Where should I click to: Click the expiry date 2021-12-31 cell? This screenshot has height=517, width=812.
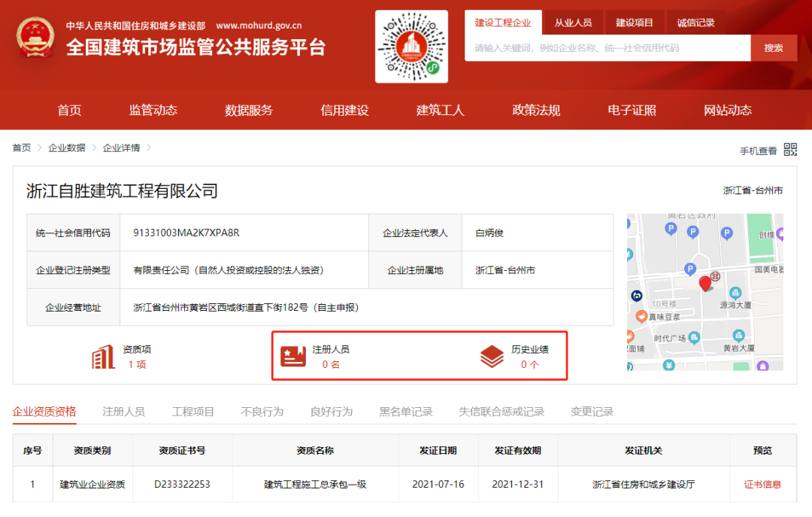(x=518, y=485)
